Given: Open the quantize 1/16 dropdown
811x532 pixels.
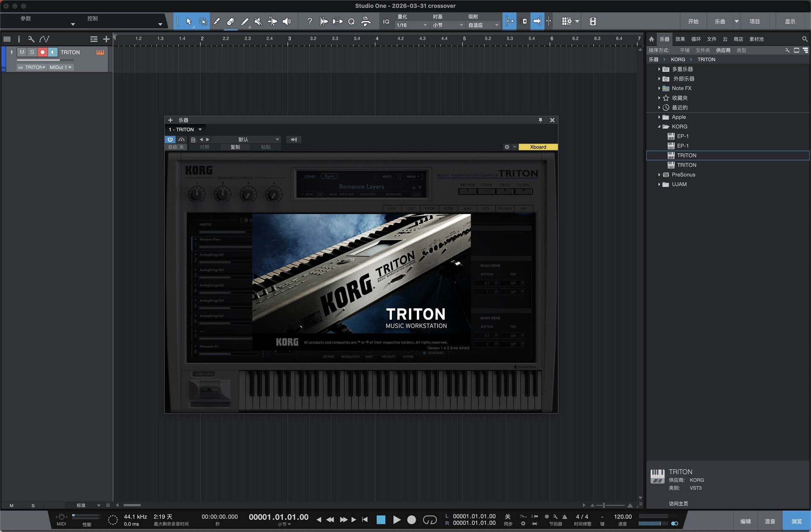Looking at the screenshot, I should point(411,25).
